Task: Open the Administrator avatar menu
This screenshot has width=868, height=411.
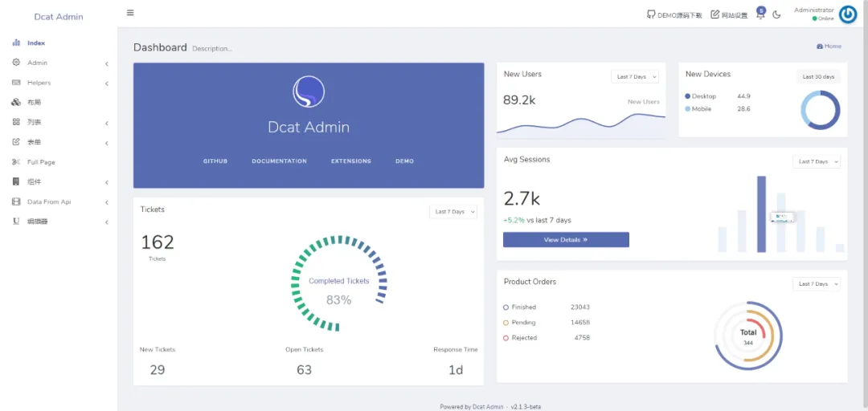Action: pos(847,14)
